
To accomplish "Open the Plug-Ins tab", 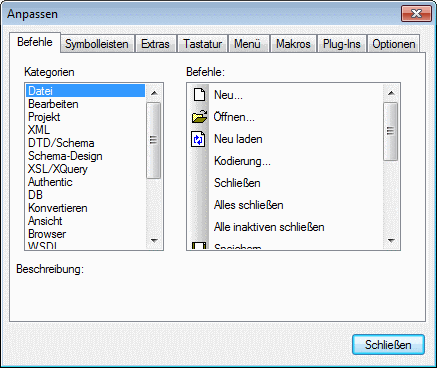I will click(x=342, y=44).
